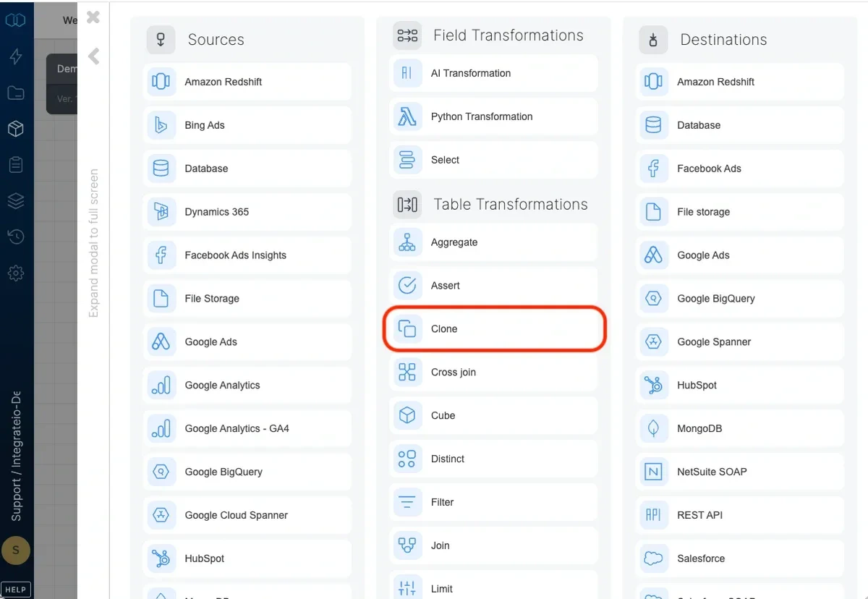Open the user avatar S menu
The width and height of the screenshot is (868, 599).
(x=16, y=551)
